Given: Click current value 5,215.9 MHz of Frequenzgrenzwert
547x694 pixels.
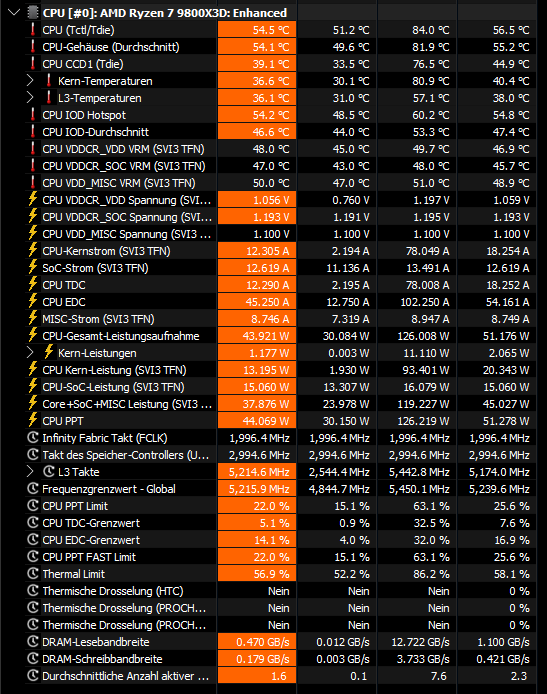Looking at the screenshot, I should 259,489.
